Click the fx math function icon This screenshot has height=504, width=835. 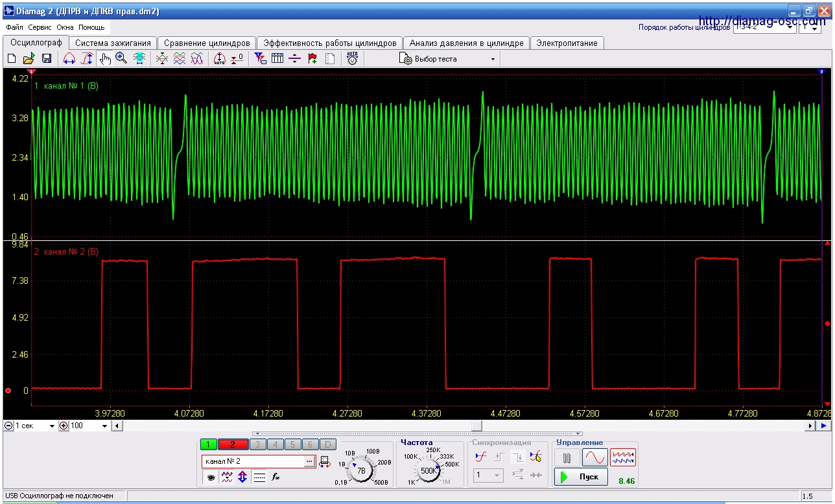pyautogui.click(x=276, y=477)
